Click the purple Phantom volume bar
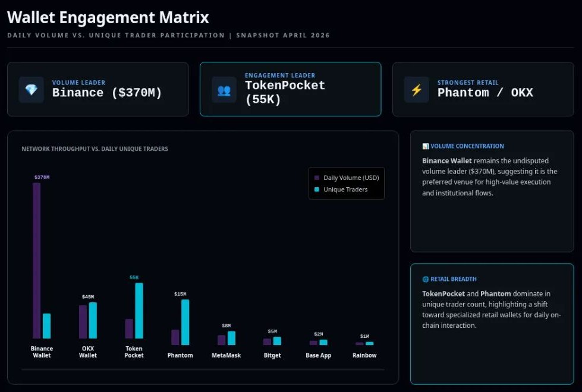 click(175, 337)
